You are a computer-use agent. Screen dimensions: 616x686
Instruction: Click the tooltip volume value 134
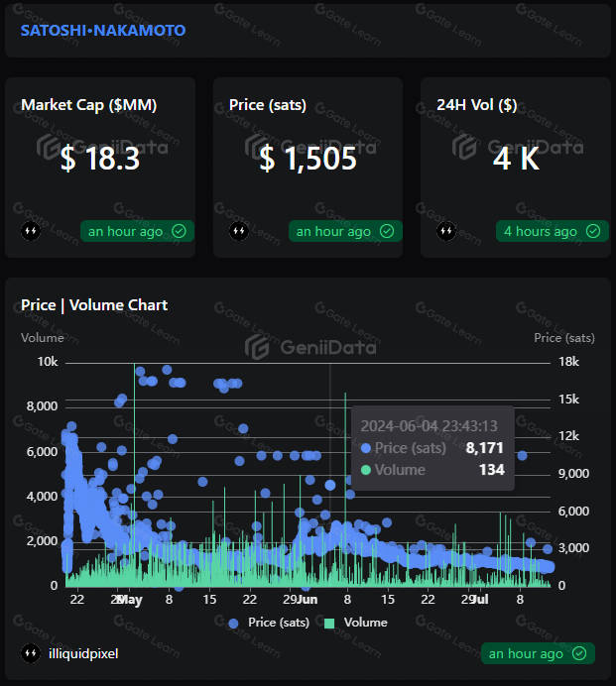492,470
